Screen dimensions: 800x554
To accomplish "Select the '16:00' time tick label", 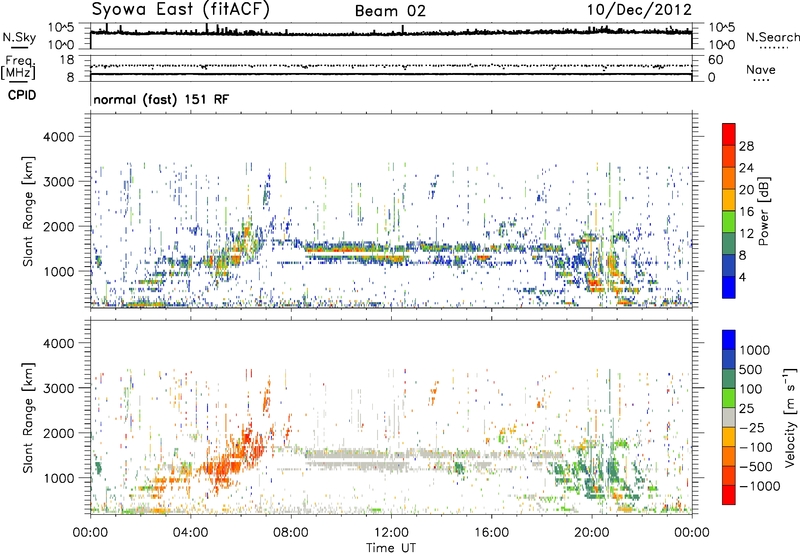I will [491, 533].
